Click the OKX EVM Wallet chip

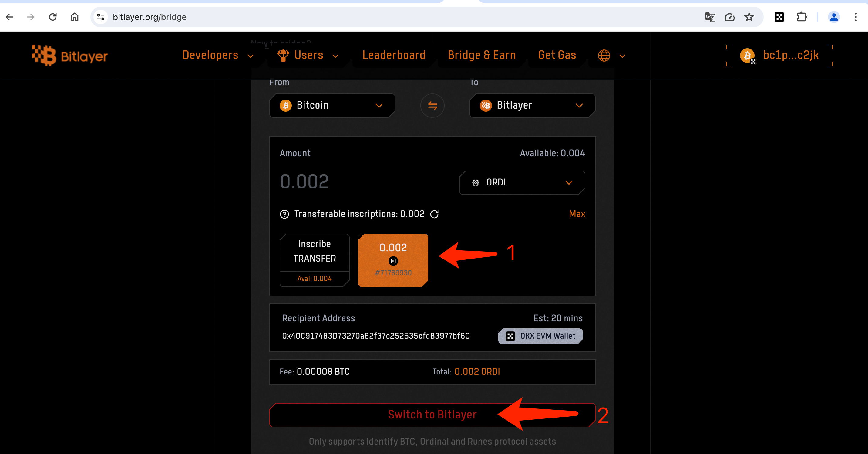[x=540, y=336]
